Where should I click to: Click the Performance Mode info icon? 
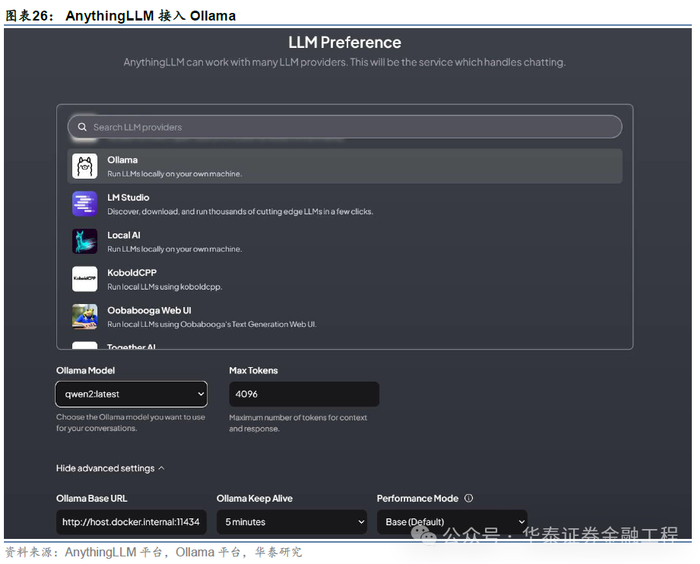468,498
